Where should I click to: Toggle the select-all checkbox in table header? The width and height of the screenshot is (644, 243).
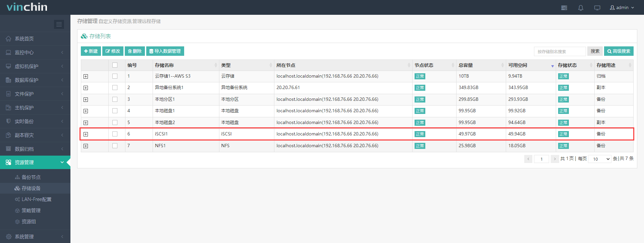pos(115,65)
